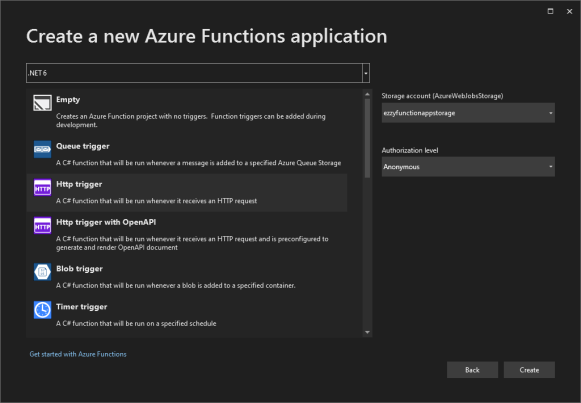Open the .NET 6 framework dropdown
Screen dimensions: 581x403
coord(198,73)
